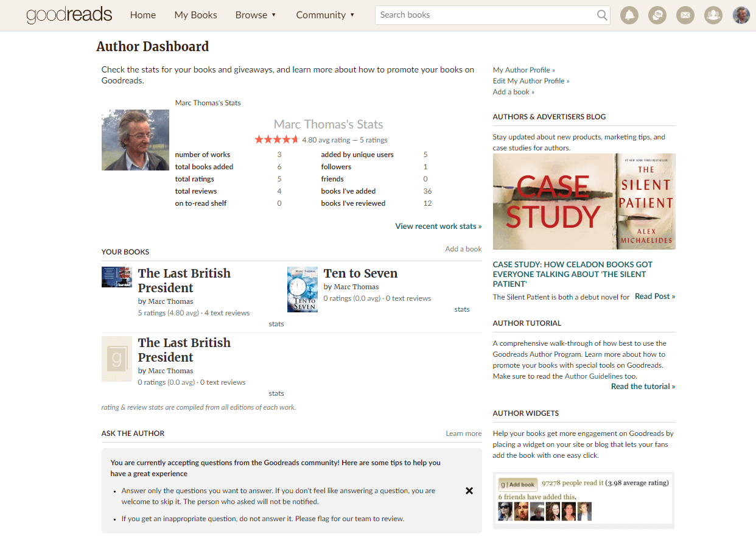Screen dimensions: 756x537
Task: Open the group discussions speech-bubble icon
Action: click(x=657, y=15)
